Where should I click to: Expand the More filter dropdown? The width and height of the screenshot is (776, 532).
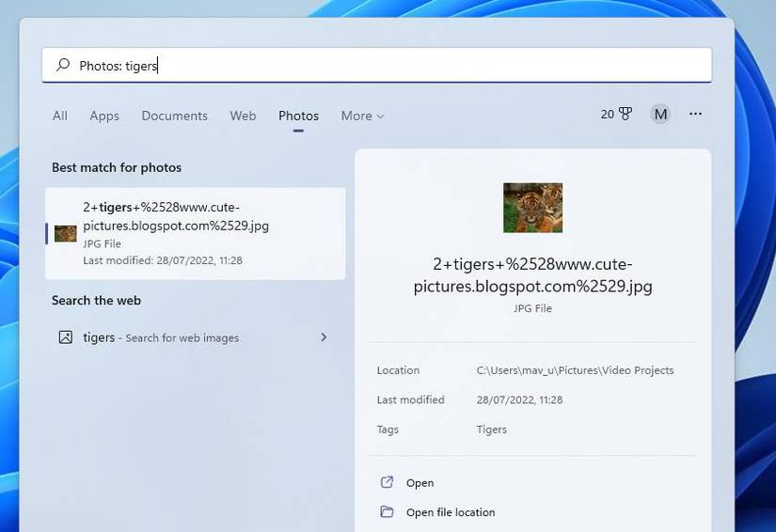pos(362,116)
